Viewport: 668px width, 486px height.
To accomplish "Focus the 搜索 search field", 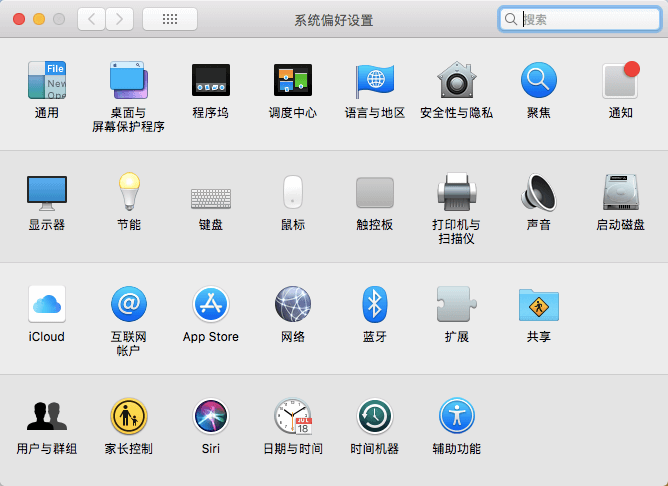I will tap(579, 19).
